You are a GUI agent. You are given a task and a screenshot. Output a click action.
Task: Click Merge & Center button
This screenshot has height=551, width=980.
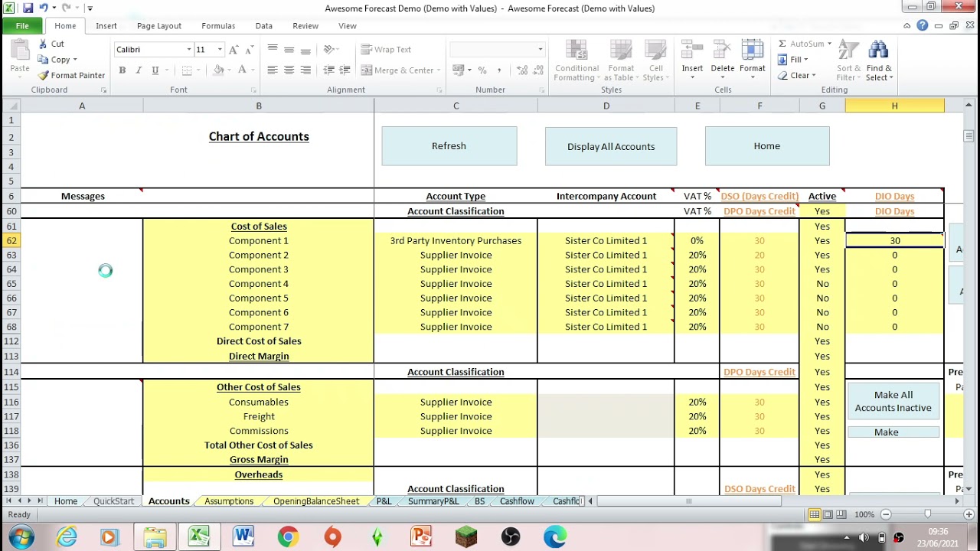[397, 70]
